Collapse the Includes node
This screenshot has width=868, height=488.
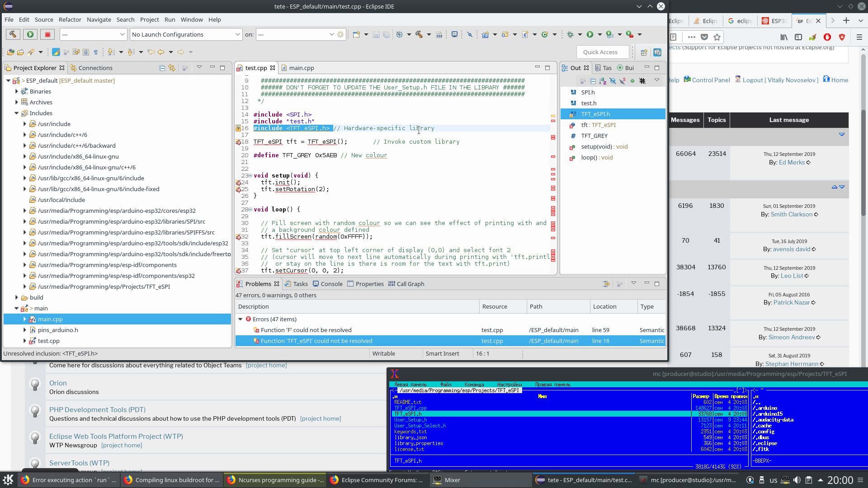point(17,113)
